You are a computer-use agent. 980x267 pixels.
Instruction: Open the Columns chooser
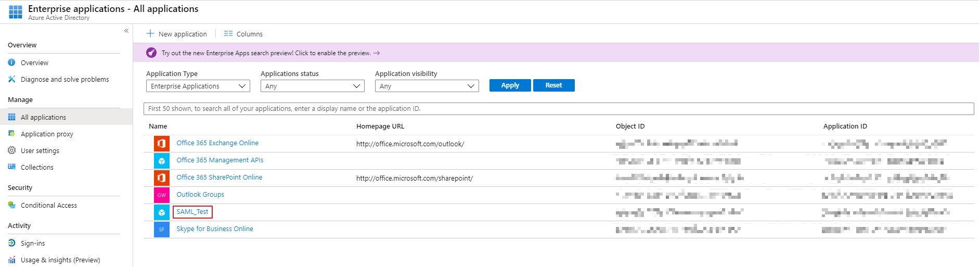click(243, 34)
